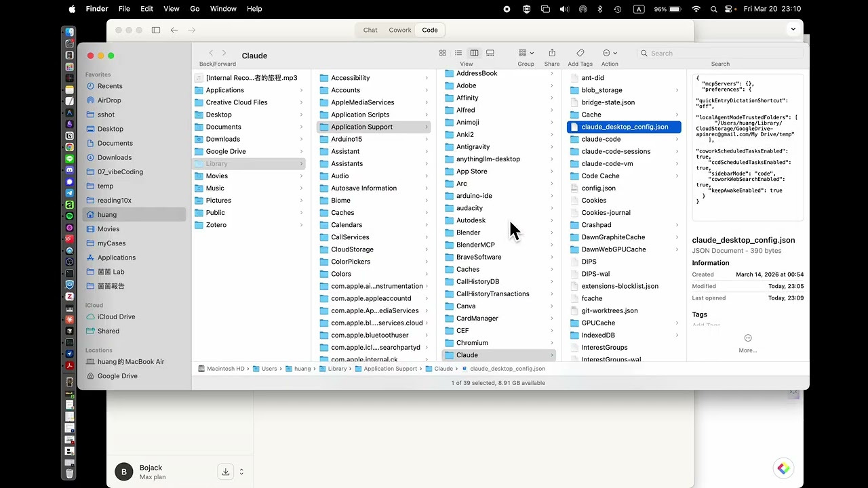
Task: Switch Finder to gallery view
Action: tap(490, 53)
